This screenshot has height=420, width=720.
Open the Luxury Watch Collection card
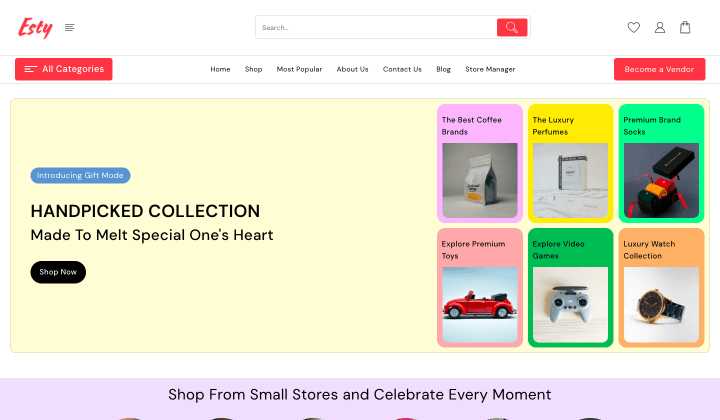point(661,287)
